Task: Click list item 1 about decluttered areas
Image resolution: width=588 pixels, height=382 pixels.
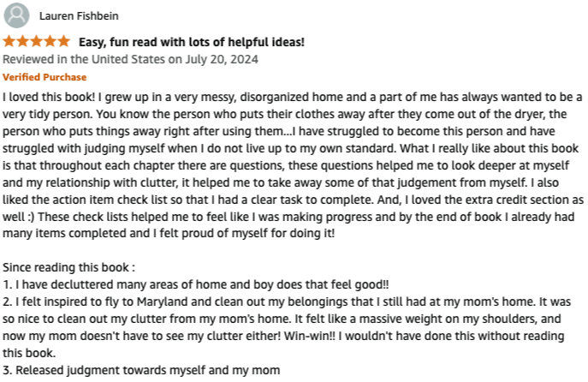Action: [x=196, y=284]
